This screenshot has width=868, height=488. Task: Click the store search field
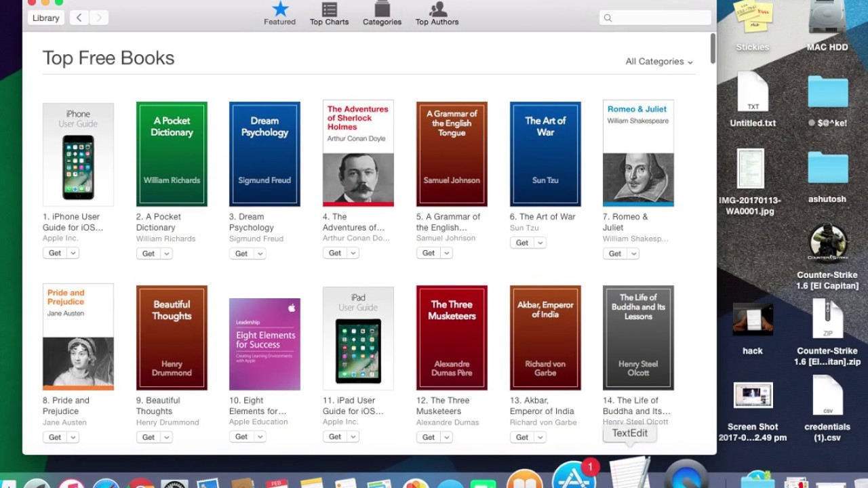[654, 18]
